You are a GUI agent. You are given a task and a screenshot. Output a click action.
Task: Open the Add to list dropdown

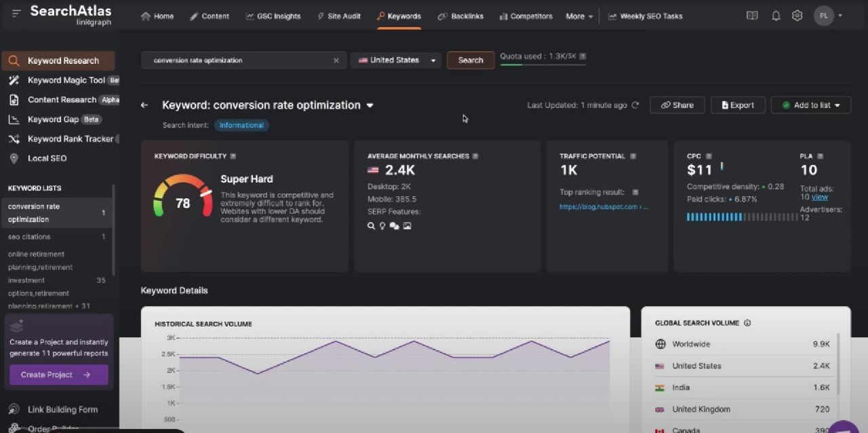(811, 105)
